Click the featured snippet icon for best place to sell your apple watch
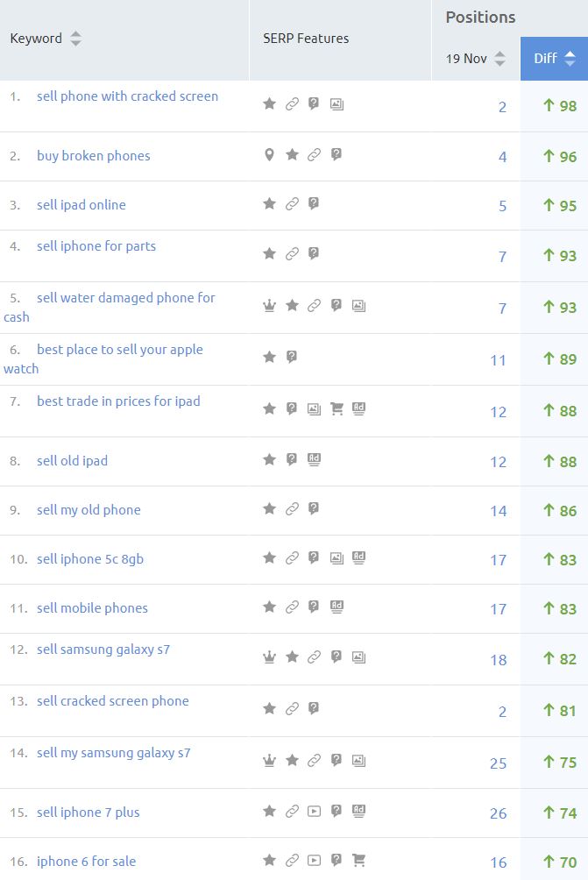This screenshot has height=880, width=588. [x=292, y=357]
